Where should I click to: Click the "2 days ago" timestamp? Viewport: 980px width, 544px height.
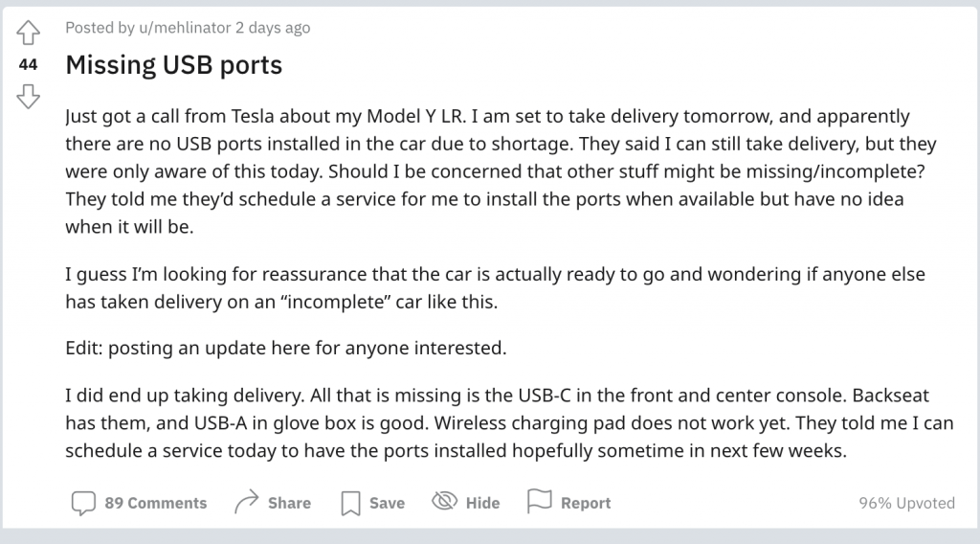pos(273,28)
